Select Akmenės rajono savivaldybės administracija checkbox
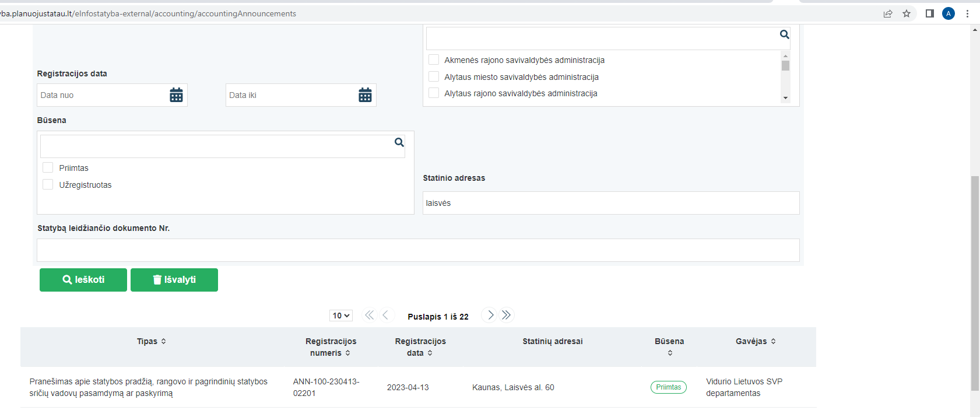 coord(434,59)
